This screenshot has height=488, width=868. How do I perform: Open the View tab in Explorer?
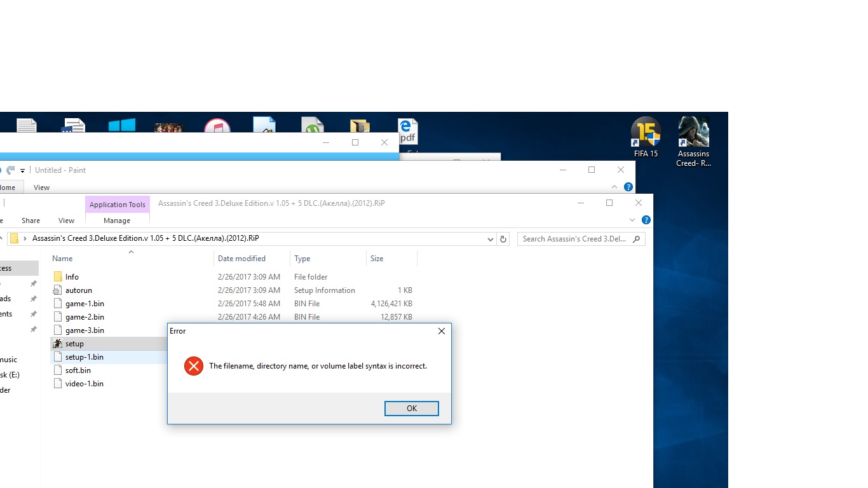click(66, 220)
